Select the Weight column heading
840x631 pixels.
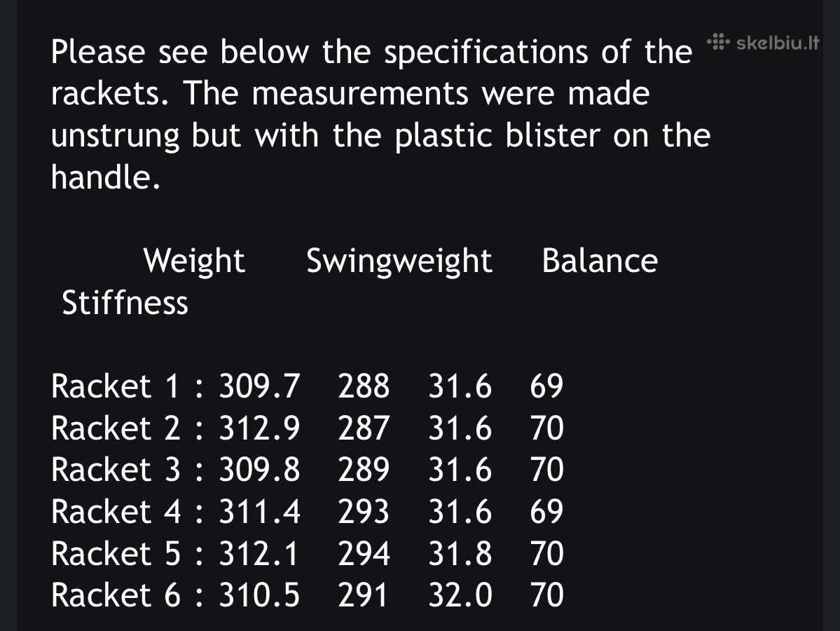194,261
